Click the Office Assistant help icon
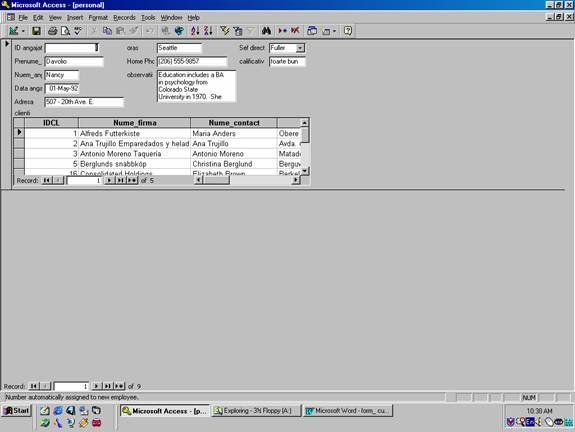The image size is (575, 432). pyautogui.click(x=348, y=31)
